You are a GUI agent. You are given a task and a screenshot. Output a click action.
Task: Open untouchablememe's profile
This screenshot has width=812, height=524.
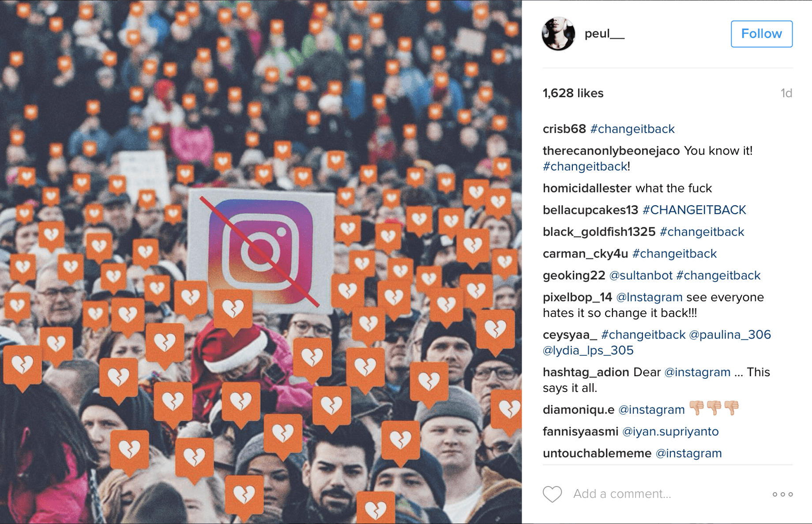point(597,453)
